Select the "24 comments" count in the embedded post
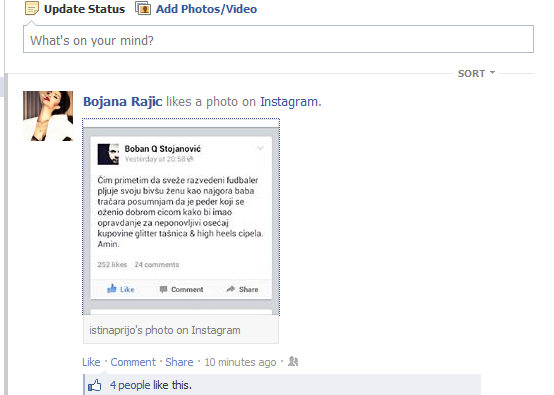This screenshot has height=395, width=554. [x=157, y=264]
